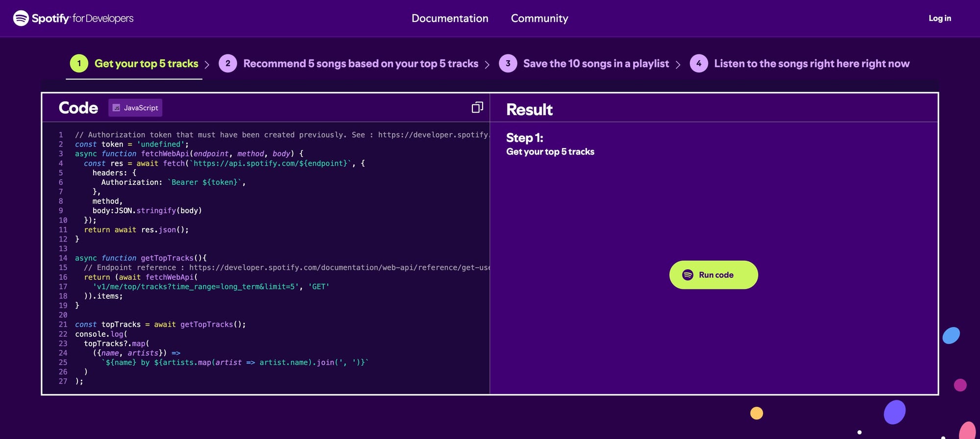Click the JS icon in the JavaScript badge
Screen dimensions: 980x439
coord(117,108)
